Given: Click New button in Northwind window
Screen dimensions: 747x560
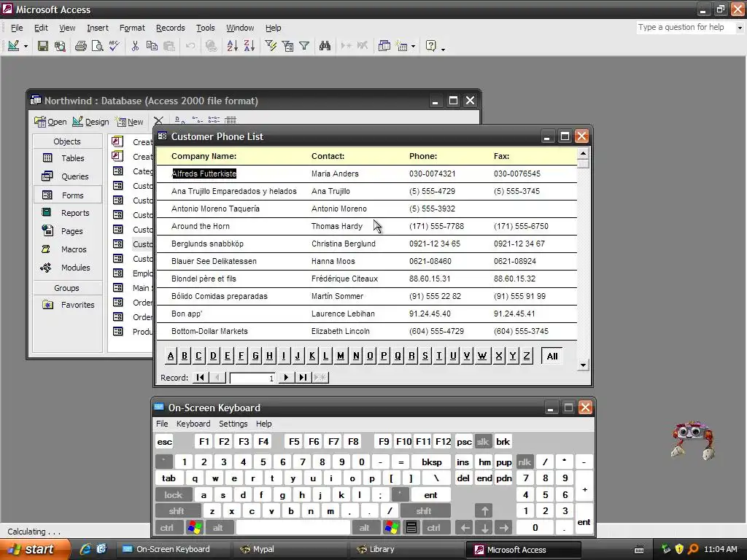Looking at the screenshot, I should point(129,122).
